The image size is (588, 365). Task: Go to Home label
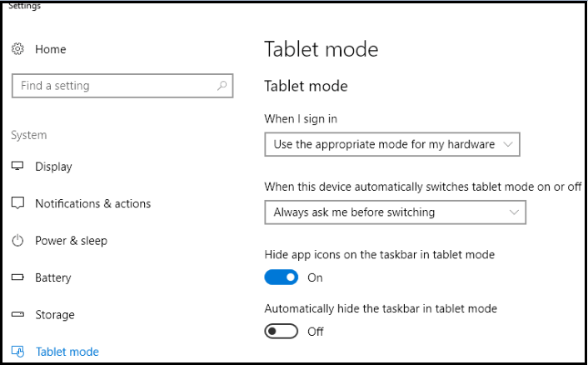point(51,49)
